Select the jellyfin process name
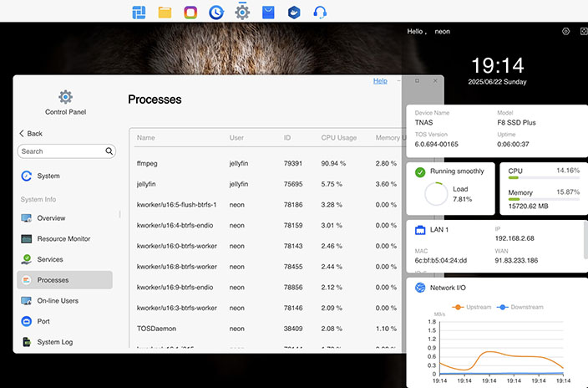 point(146,184)
